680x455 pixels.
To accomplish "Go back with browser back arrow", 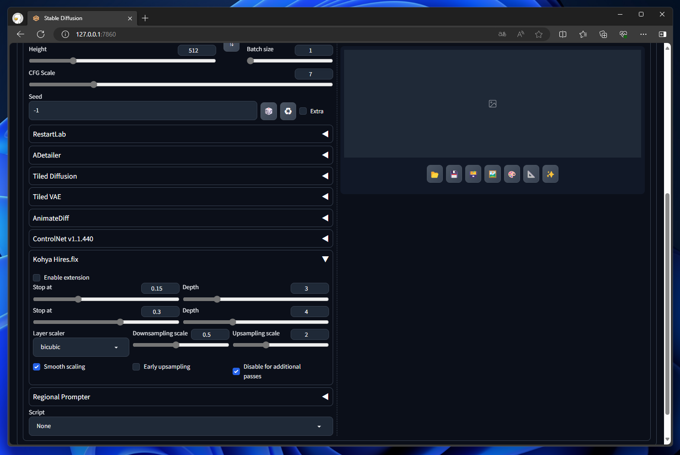I will [x=20, y=34].
